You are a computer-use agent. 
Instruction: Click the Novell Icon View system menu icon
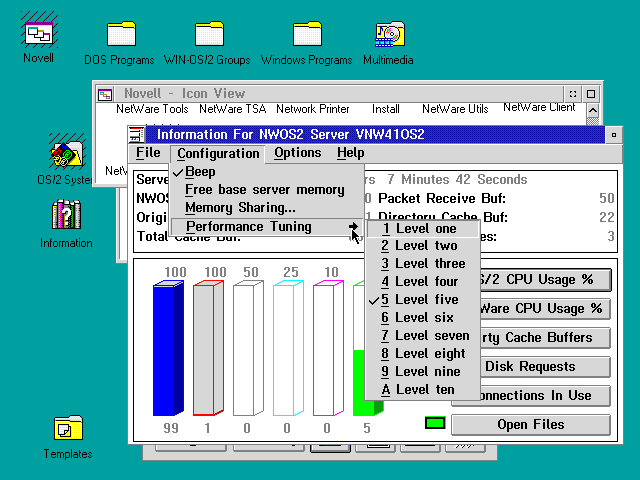pos(105,94)
